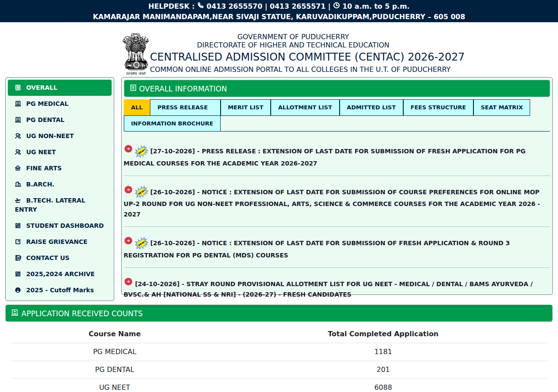Click the building icon beside PG DENTAL
The height and width of the screenshot is (392, 558).
click(x=18, y=120)
